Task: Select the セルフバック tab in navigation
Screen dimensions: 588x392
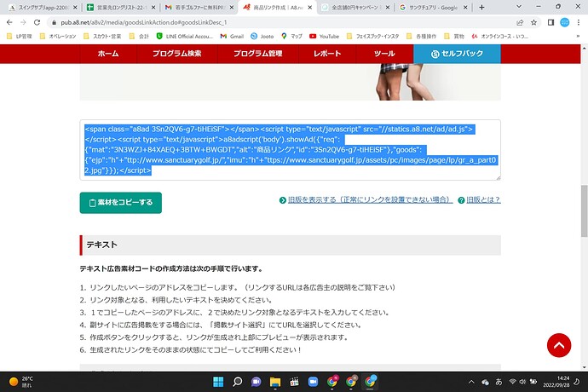Action: tap(457, 54)
